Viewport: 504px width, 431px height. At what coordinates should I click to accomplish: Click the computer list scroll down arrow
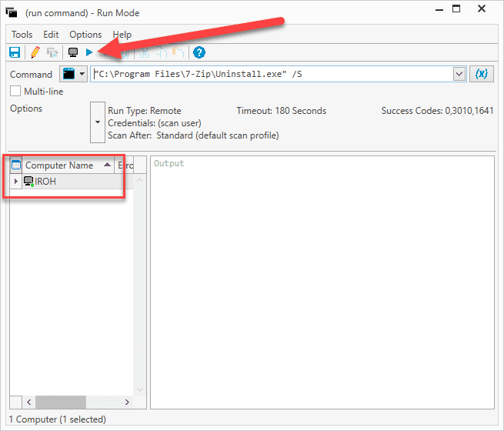click(x=140, y=389)
